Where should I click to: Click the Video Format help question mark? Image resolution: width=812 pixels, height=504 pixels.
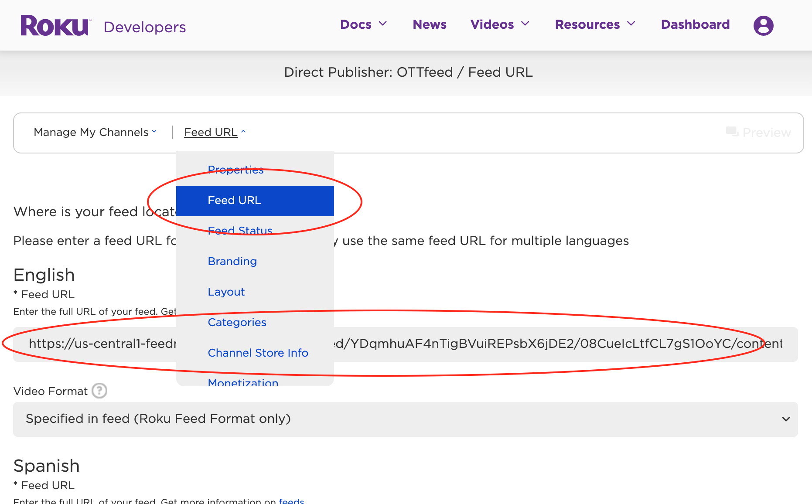[x=99, y=391]
